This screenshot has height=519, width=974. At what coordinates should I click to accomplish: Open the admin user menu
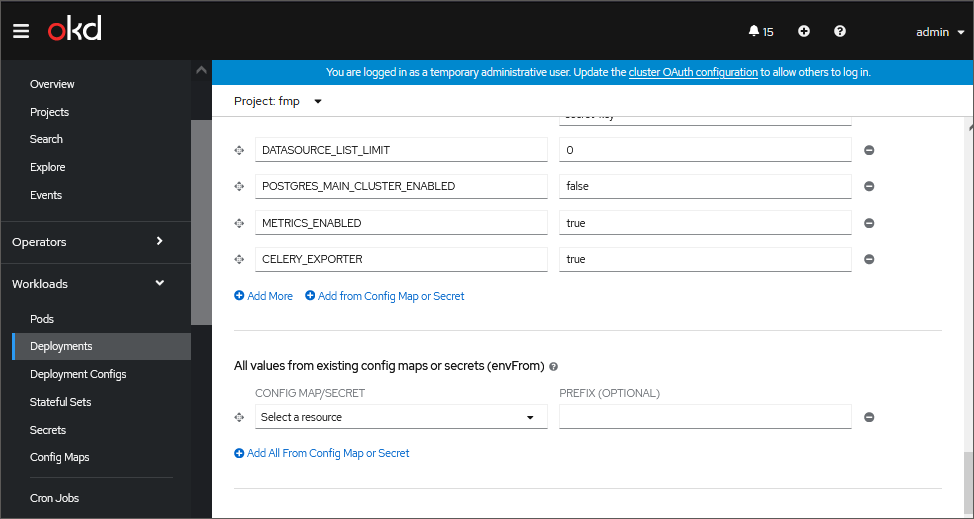pos(939,32)
